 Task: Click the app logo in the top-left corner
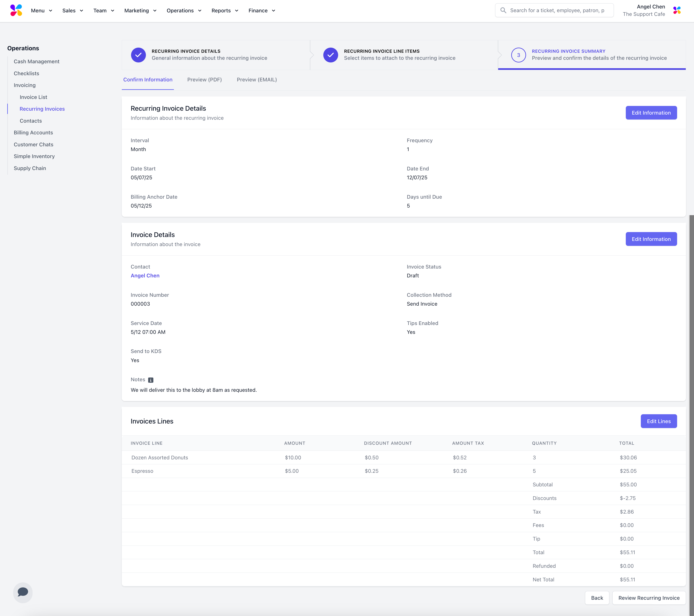tap(16, 11)
